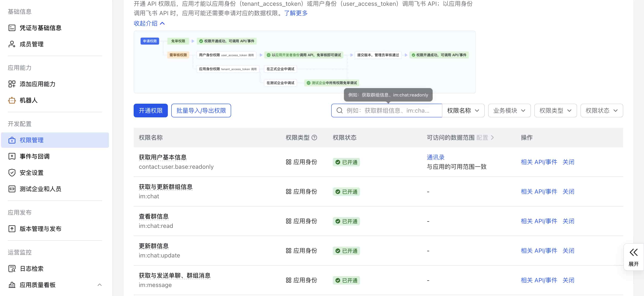
Task: Click the blue 开通权限 button
Action: pyautogui.click(x=151, y=111)
